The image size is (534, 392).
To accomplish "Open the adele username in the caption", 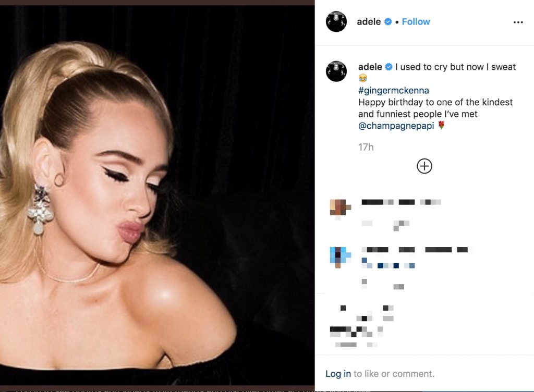I will pyautogui.click(x=370, y=67).
